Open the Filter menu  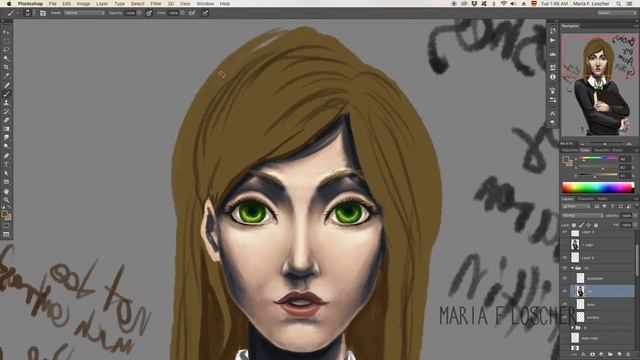click(156, 4)
